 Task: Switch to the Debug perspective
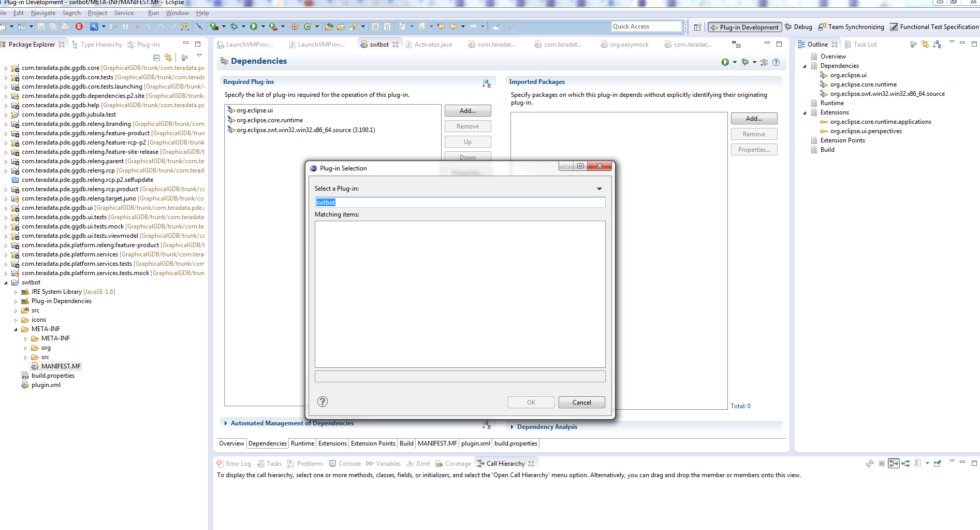pyautogui.click(x=798, y=27)
